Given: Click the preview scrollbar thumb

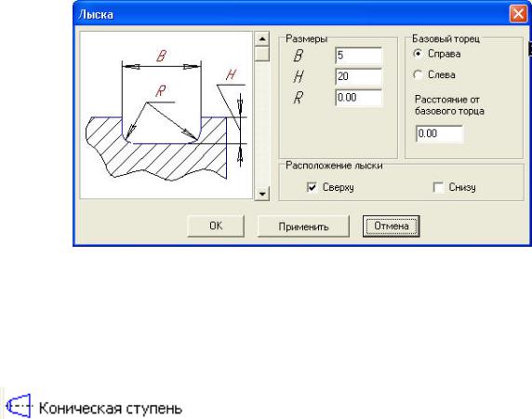Looking at the screenshot, I should tap(262, 54).
